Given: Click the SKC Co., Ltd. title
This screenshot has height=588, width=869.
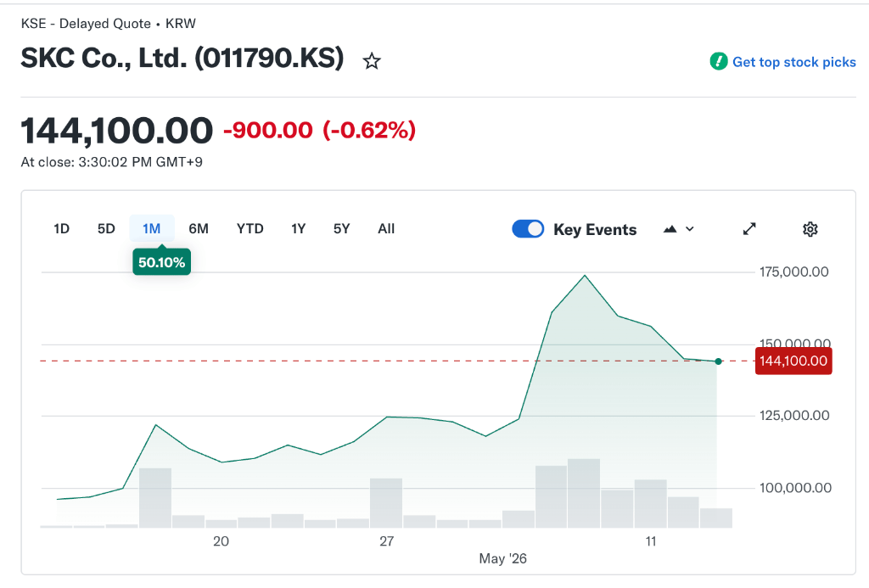Looking at the screenshot, I should pos(182,59).
